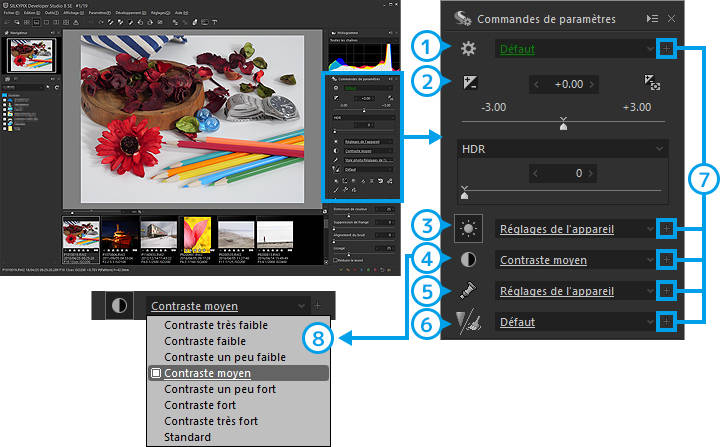Click the gear icon beside Défaut
This screenshot has height=447, width=720.
[x=467, y=48]
